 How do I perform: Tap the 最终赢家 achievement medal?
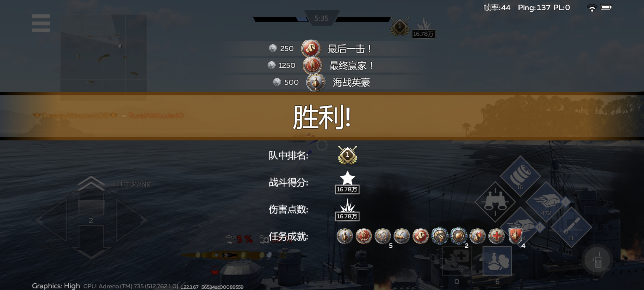point(312,65)
